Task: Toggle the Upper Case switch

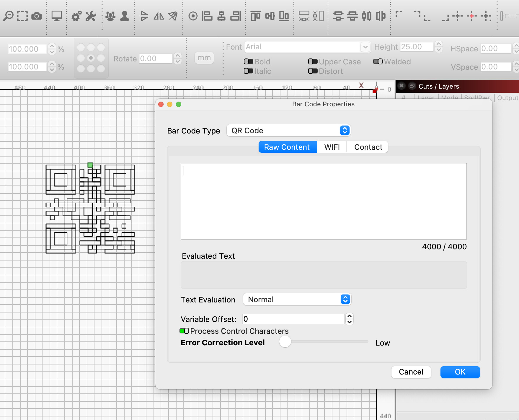Action: [313, 61]
